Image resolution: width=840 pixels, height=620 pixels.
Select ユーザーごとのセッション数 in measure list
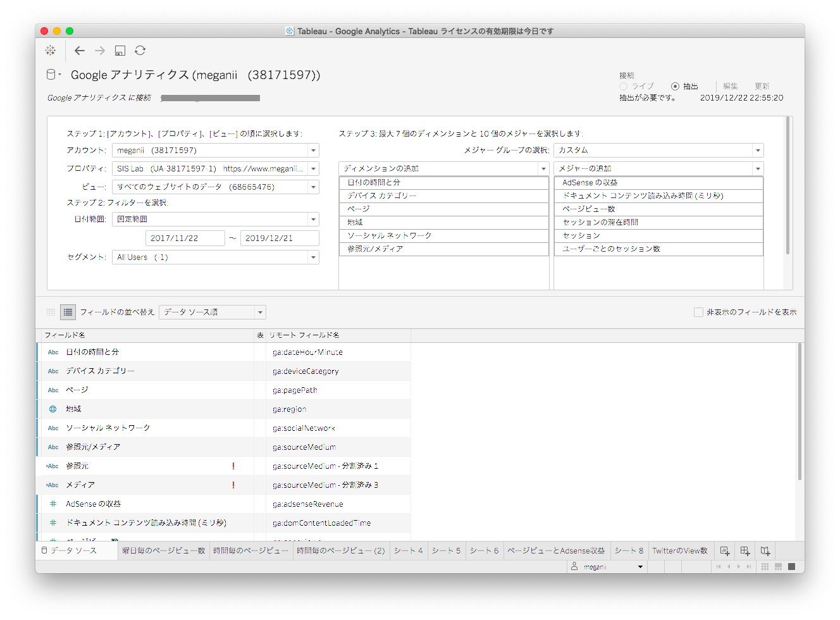click(659, 249)
